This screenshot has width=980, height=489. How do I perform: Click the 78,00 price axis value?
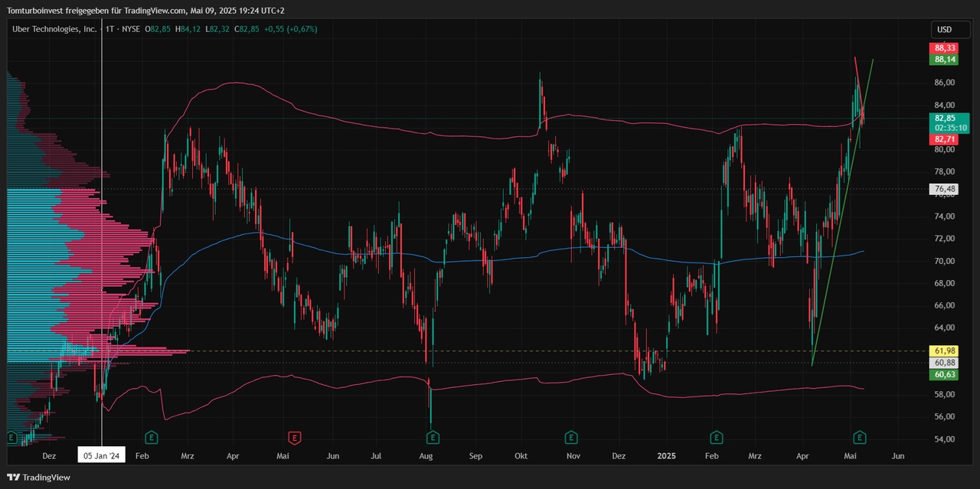[944, 171]
